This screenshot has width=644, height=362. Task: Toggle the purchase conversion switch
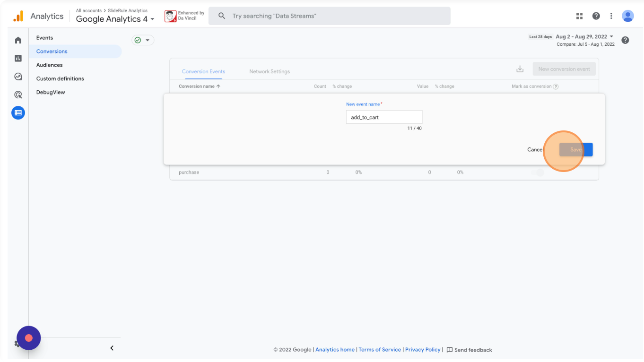pyautogui.click(x=538, y=172)
